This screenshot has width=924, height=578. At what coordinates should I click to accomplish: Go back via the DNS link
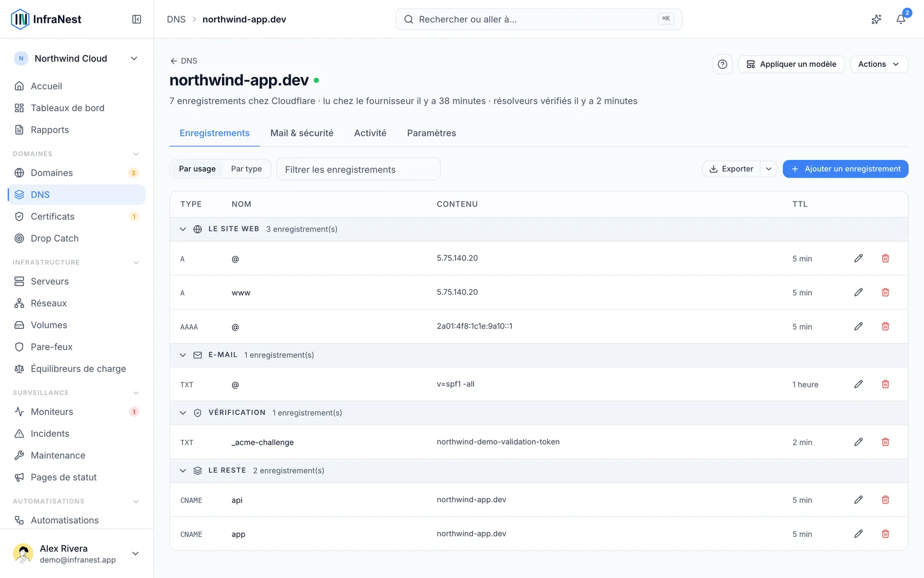pos(183,61)
